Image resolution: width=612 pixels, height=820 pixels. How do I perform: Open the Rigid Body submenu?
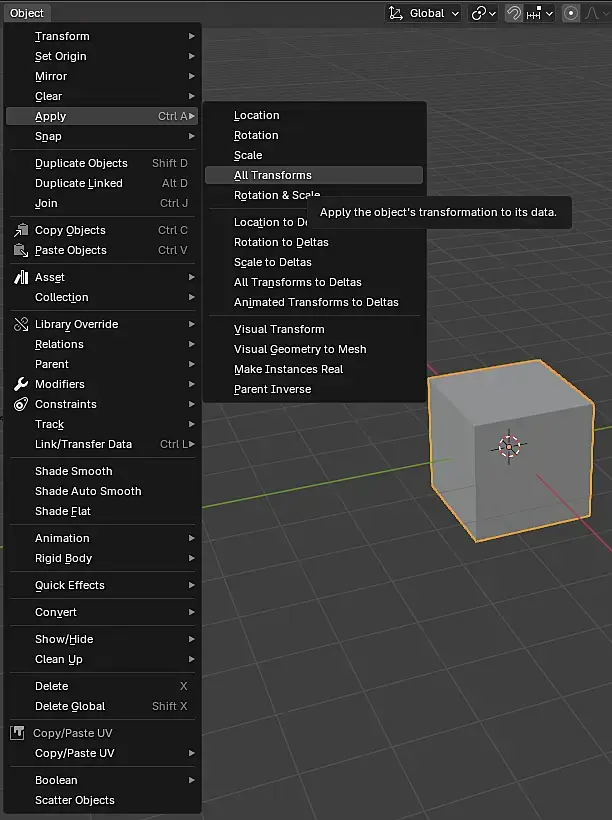(102, 558)
